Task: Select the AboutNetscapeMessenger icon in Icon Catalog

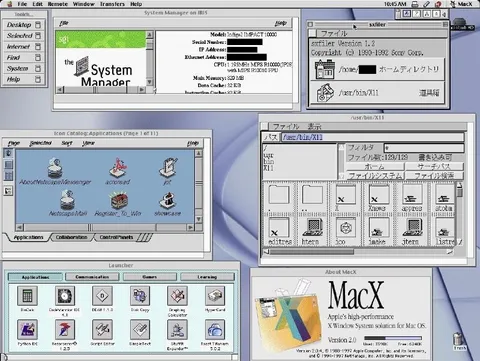Action: (56, 168)
